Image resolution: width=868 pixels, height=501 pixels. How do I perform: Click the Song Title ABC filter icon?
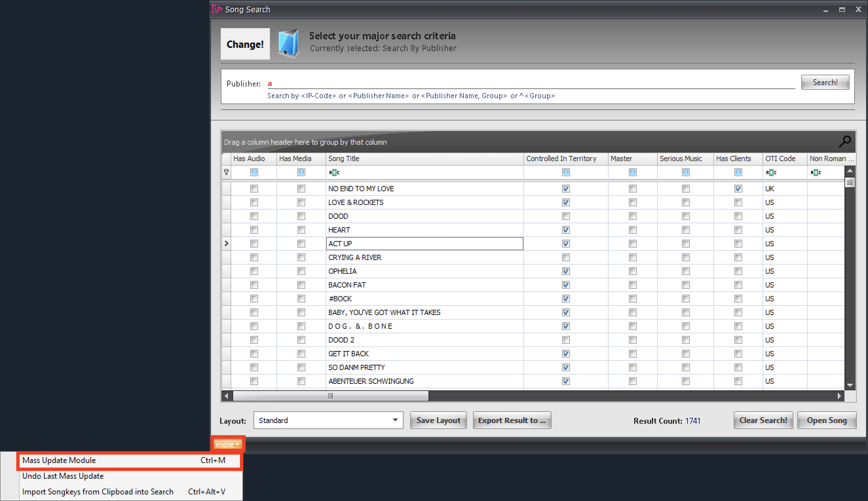334,172
